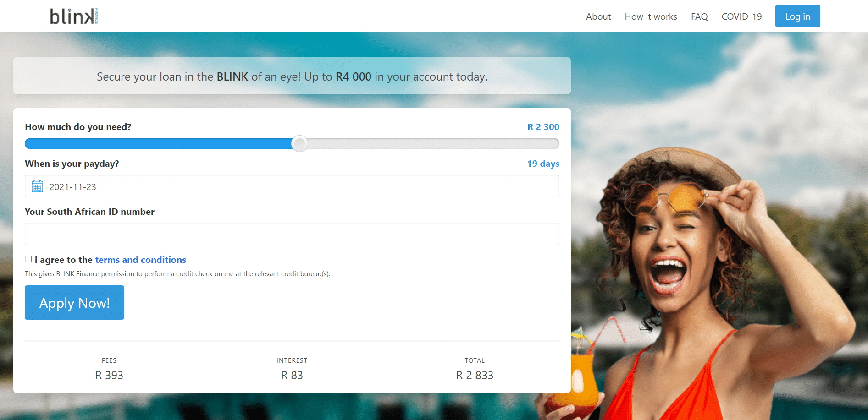View the COVID-19 page
The width and height of the screenshot is (868, 420).
click(x=741, y=16)
